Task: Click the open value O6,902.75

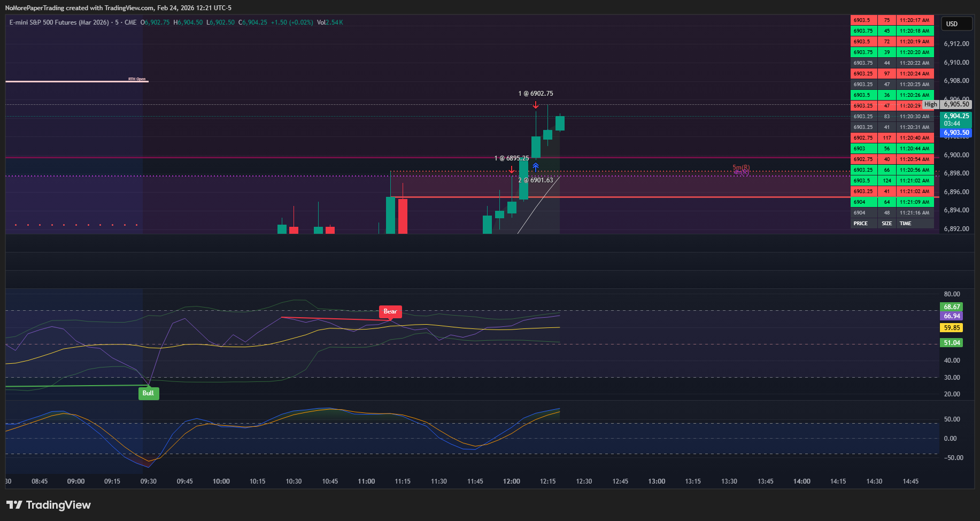Action: point(155,22)
